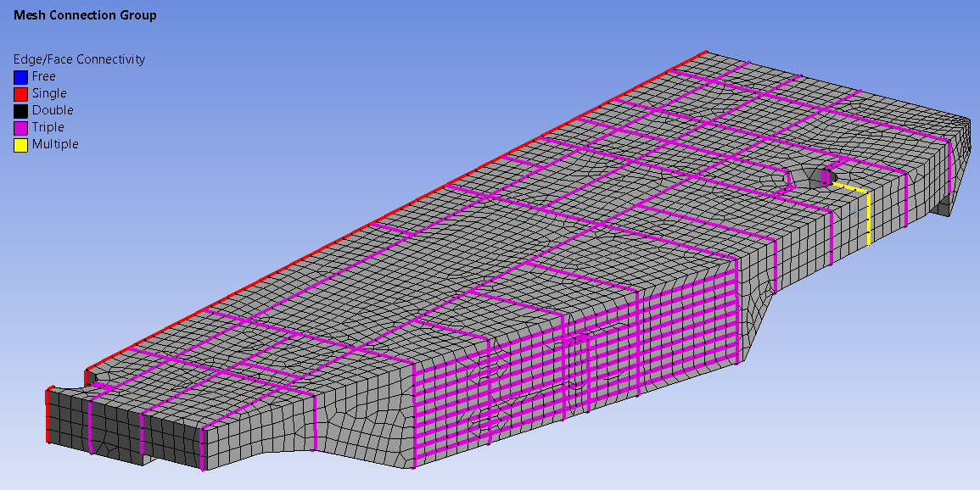Click the 'Triple' legend label

(48, 127)
